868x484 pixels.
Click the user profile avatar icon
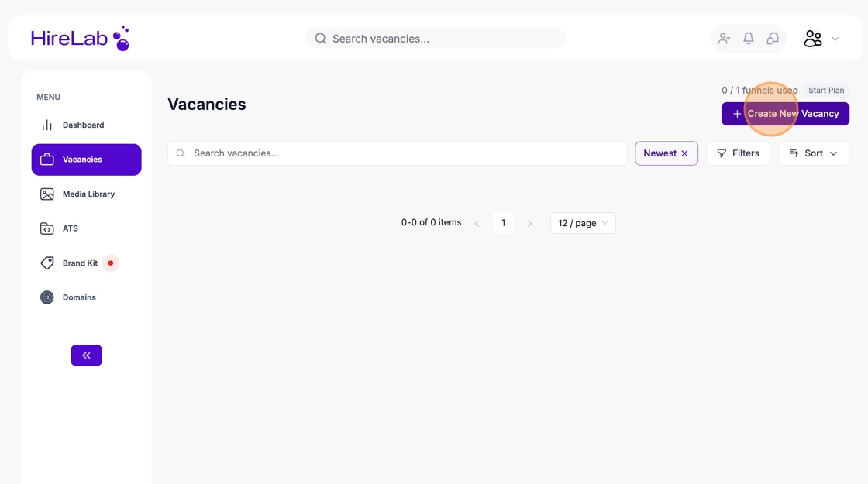pos(812,39)
